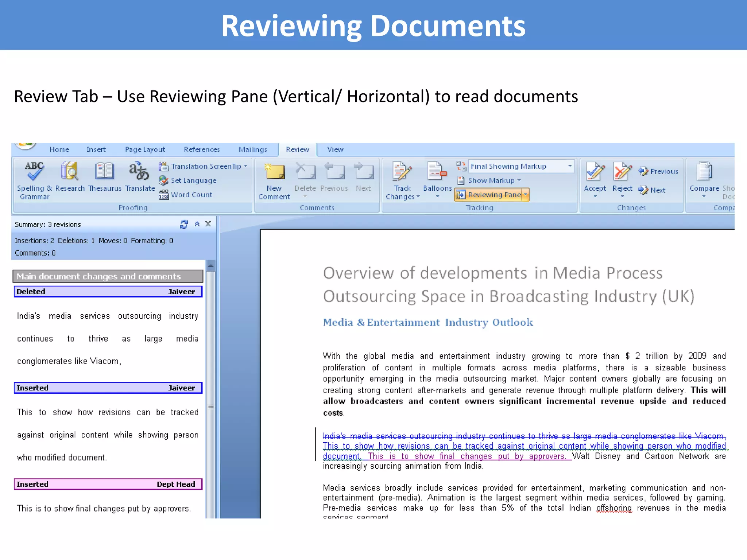Refresh the revisions summary
747x560 pixels.
click(x=184, y=224)
